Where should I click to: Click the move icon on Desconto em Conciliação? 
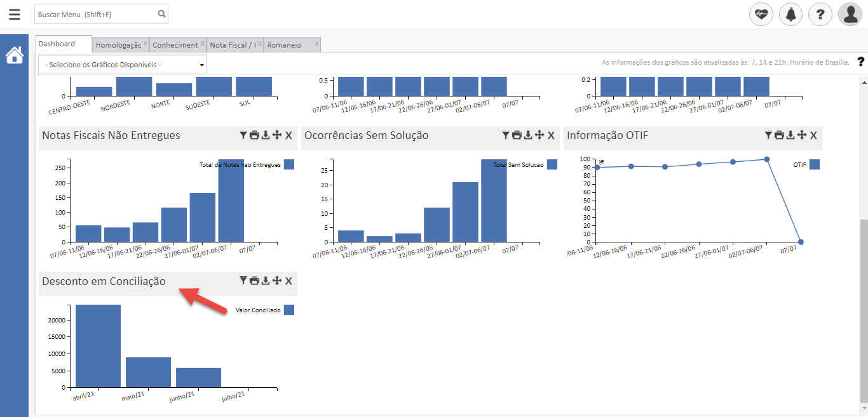pos(277,281)
